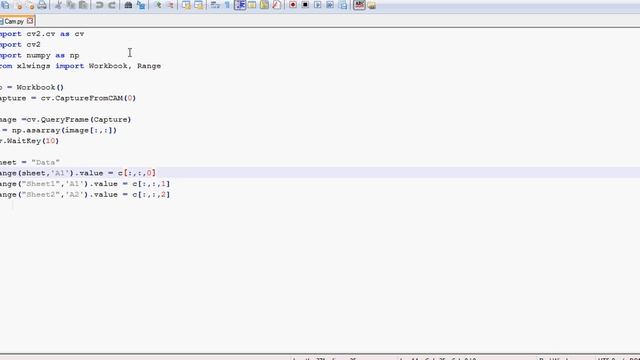Image resolution: width=640 pixels, height=360 pixels.
Task: Click the last icon after spell check
Action: click(371, 5)
